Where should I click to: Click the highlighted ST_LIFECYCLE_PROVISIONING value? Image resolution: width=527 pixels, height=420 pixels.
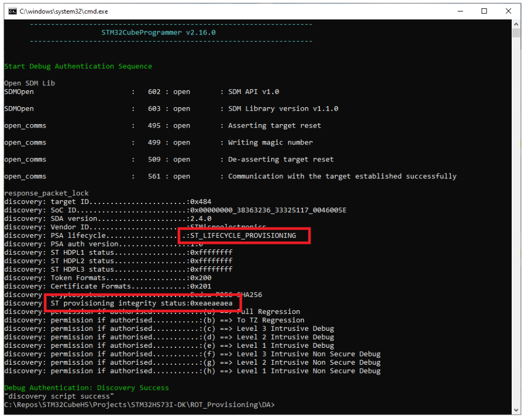coord(243,235)
